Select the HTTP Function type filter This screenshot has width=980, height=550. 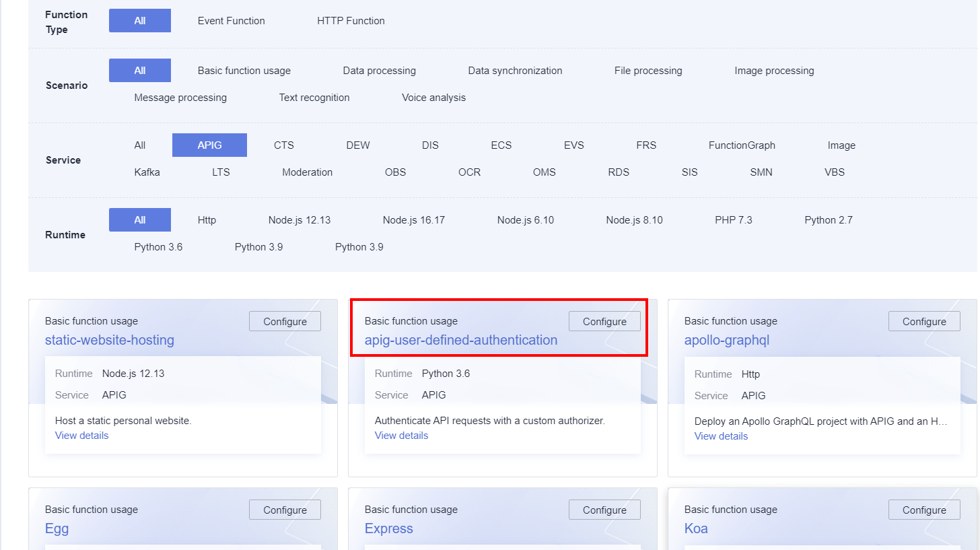click(x=351, y=21)
